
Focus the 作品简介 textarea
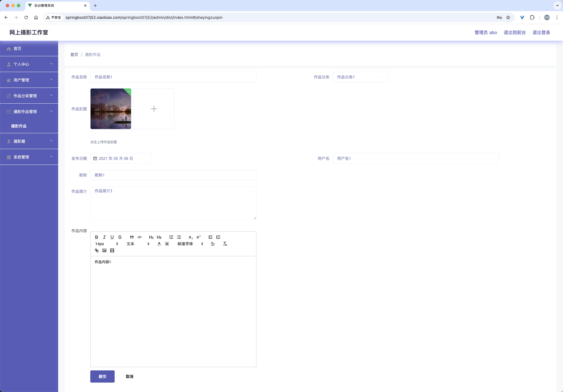(173, 203)
